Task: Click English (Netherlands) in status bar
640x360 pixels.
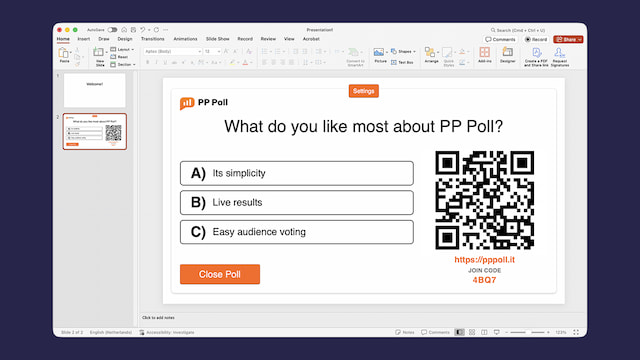Action: tap(111, 332)
